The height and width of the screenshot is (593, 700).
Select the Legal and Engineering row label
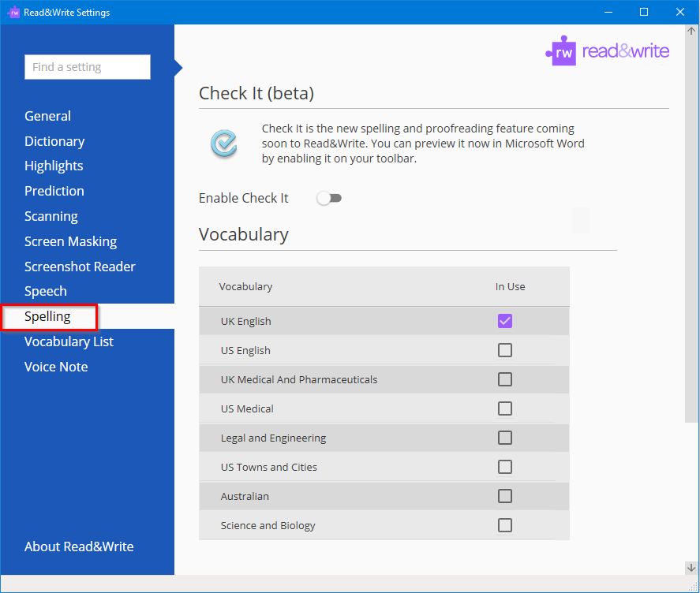pos(273,438)
